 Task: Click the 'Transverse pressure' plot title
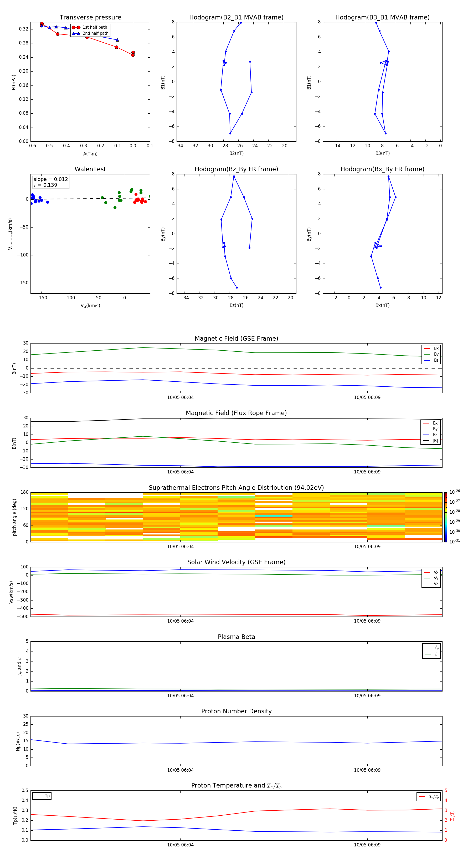coord(90,18)
